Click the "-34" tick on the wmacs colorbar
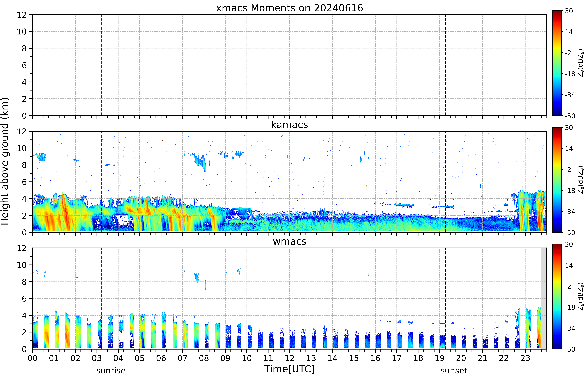Image resolution: width=588 pixels, height=379 pixels. (x=570, y=328)
